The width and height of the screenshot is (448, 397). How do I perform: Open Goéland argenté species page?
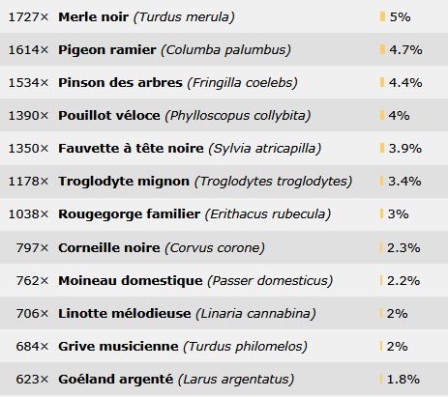coord(116,379)
